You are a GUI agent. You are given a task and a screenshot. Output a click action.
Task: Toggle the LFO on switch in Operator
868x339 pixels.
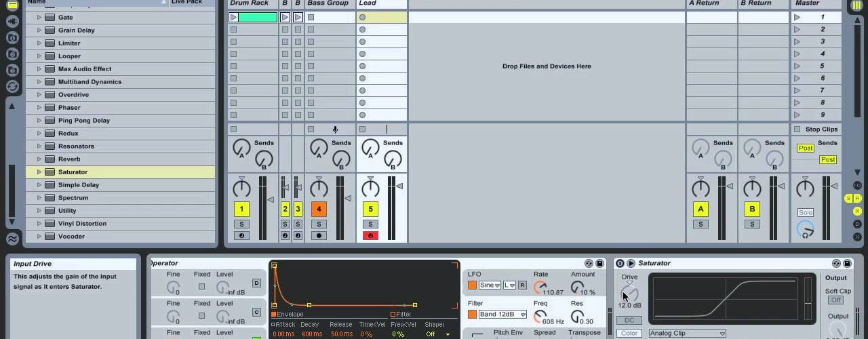[x=472, y=285]
